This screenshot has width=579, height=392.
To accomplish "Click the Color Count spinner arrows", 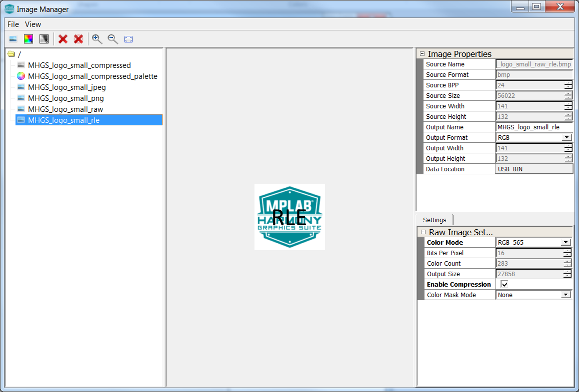I will pos(567,263).
